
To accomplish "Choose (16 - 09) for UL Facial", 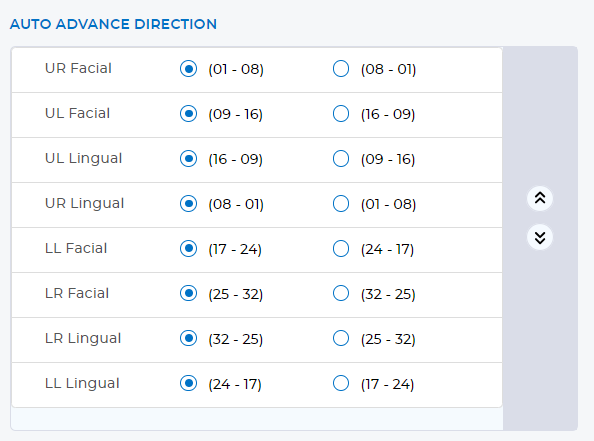I will pyautogui.click(x=341, y=114).
